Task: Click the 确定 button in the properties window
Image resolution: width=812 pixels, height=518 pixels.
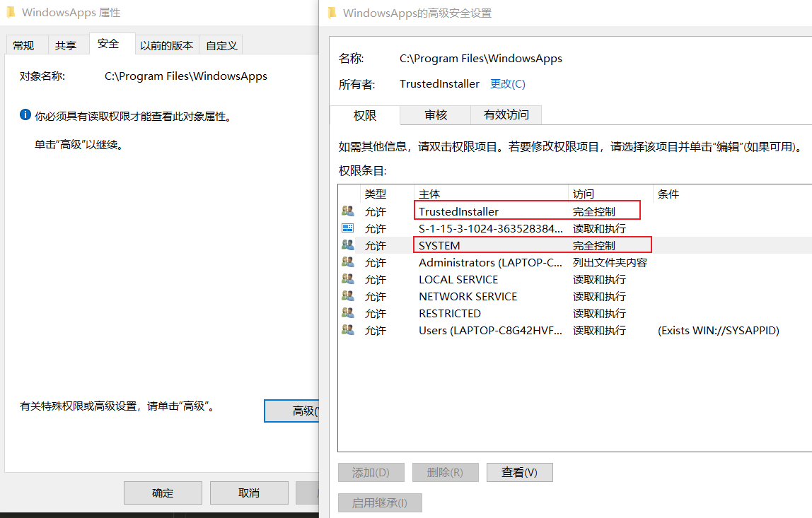Action: [163, 493]
